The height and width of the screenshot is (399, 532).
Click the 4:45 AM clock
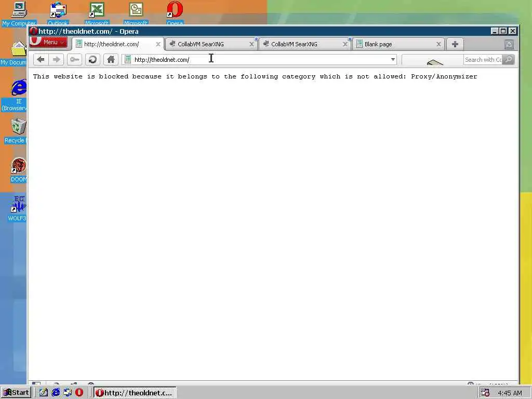click(x=510, y=393)
